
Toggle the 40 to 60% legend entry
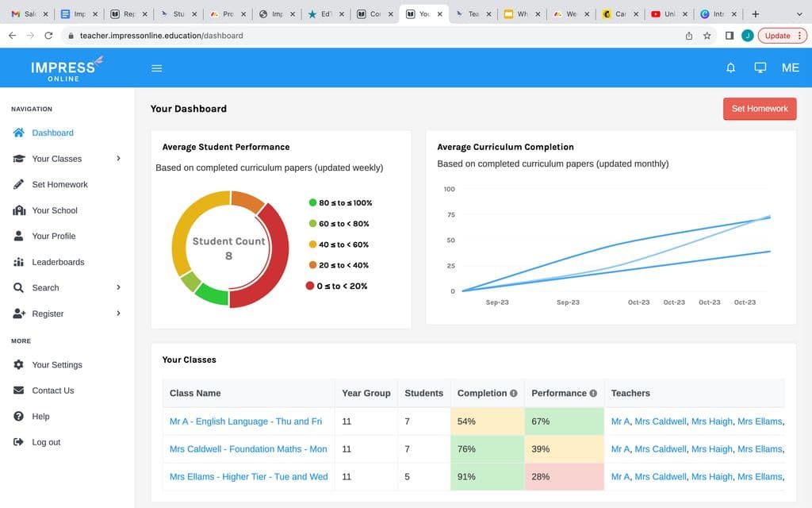pos(339,244)
